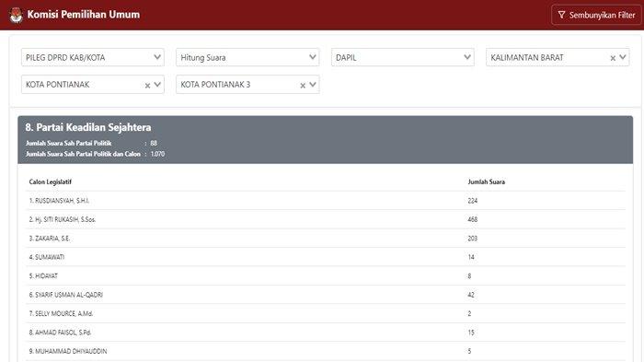This screenshot has height=362, width=644.
Task: Open the Hitung Suara dropdown arrow
Action: coord(313,57)
